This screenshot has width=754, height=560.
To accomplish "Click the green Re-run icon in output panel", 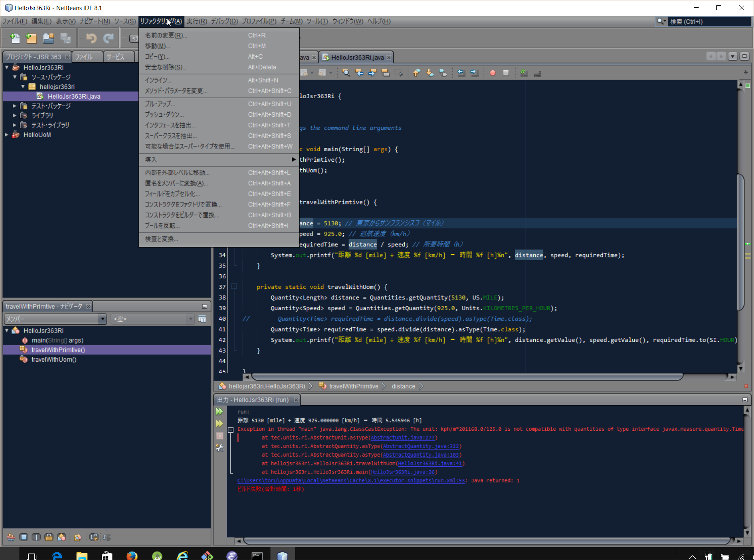I will click(220, 412).
